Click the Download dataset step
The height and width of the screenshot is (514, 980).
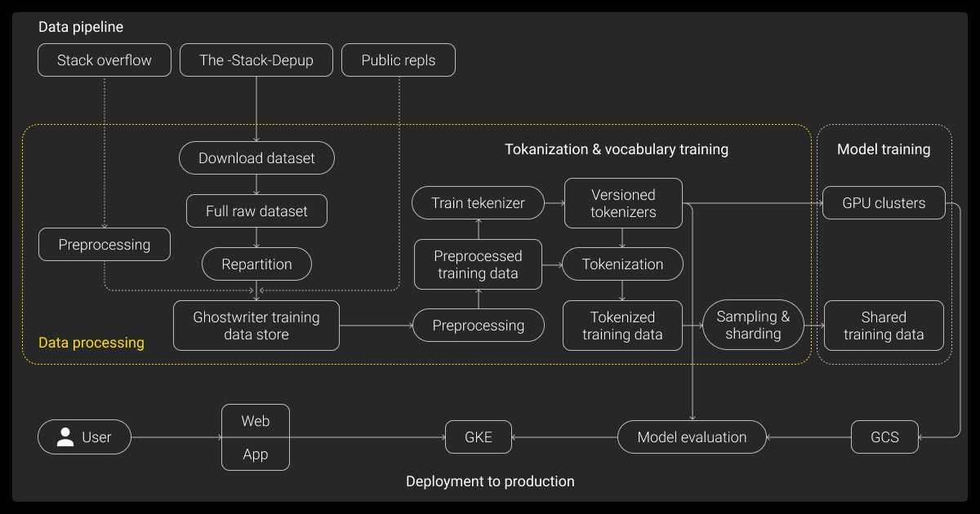point(256,158)
